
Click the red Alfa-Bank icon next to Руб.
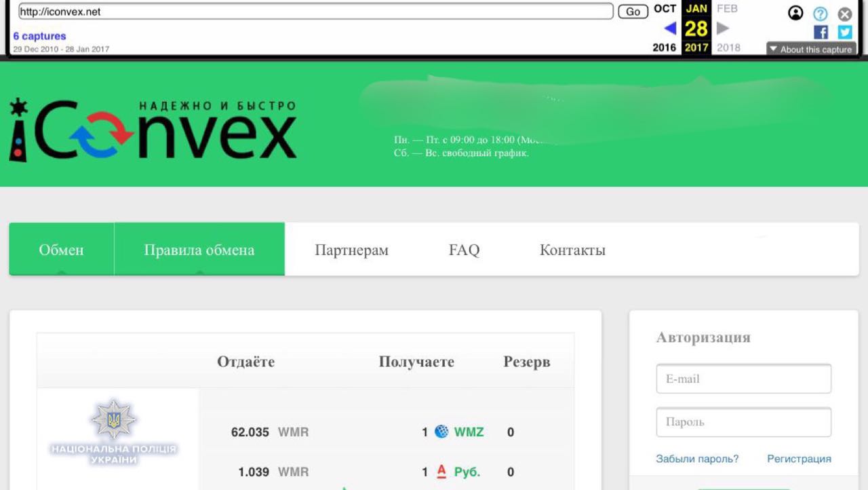click(x=441, y=472)
